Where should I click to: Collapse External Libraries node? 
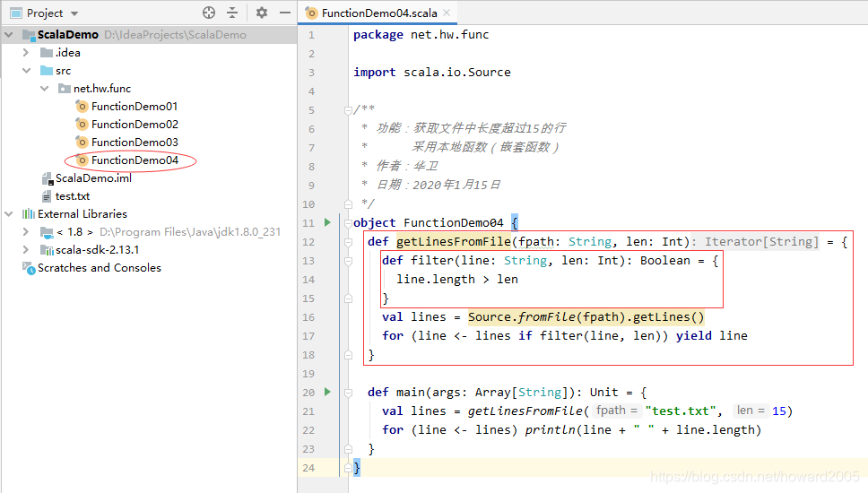point(9,214)
